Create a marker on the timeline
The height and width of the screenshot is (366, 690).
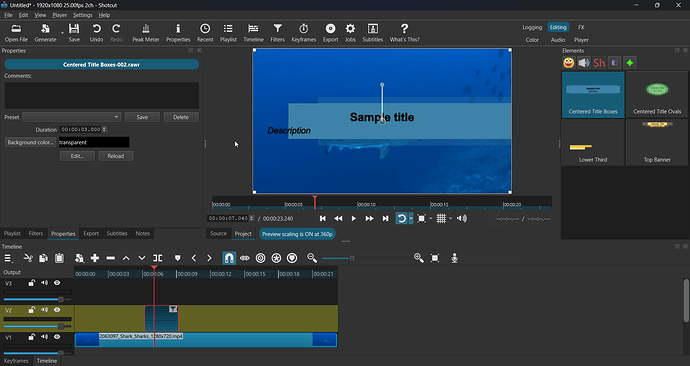click(x=178, y=258)
